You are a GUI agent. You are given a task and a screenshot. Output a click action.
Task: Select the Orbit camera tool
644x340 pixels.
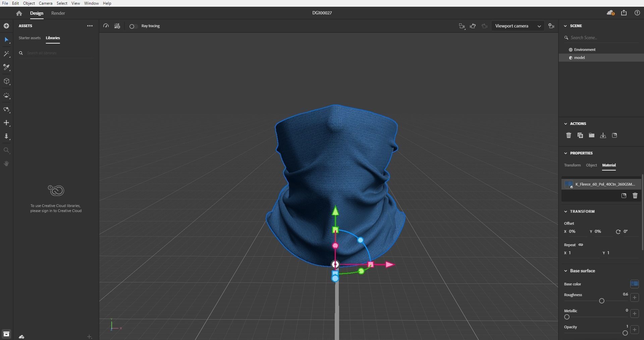coord(6,110)
